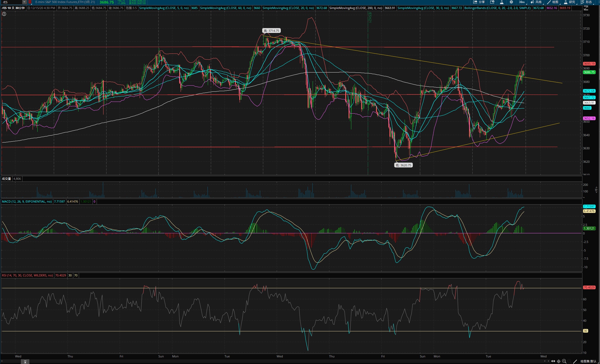Click the E-mini S&P 500 Index Futures title
The width and height of the screenshot is (600, 364).
[x=65, y=2]
